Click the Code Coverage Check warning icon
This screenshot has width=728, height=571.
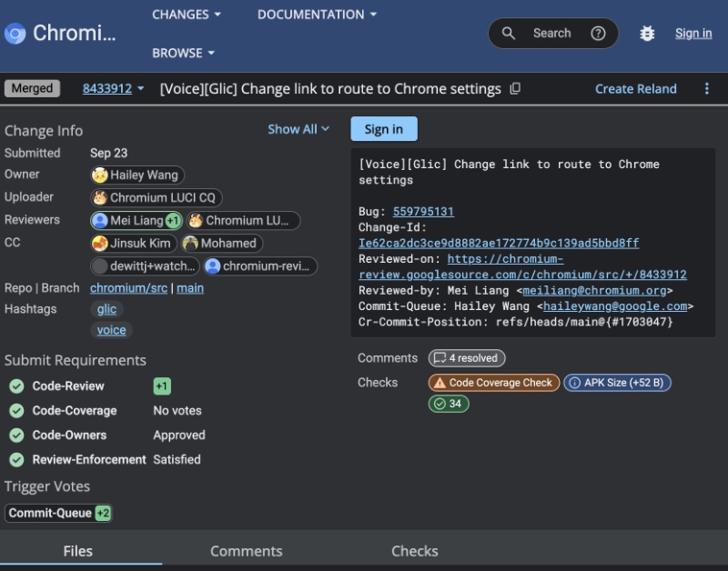coord(440,383)
